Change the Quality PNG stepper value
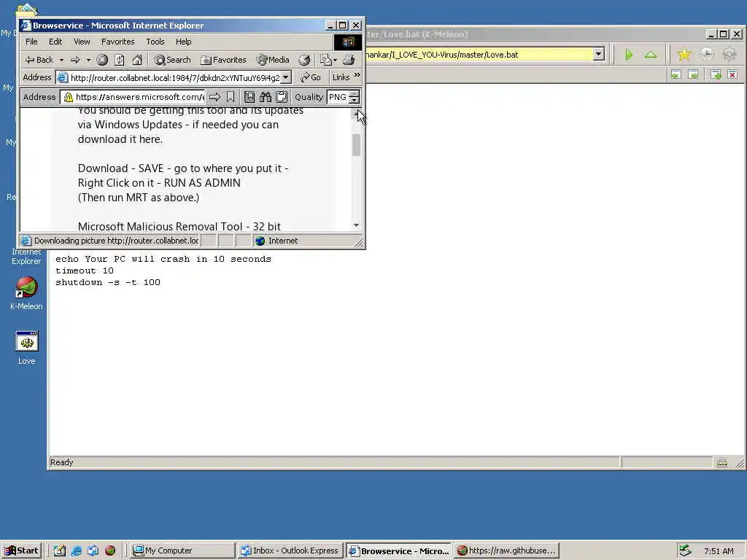 click(354, 97)
